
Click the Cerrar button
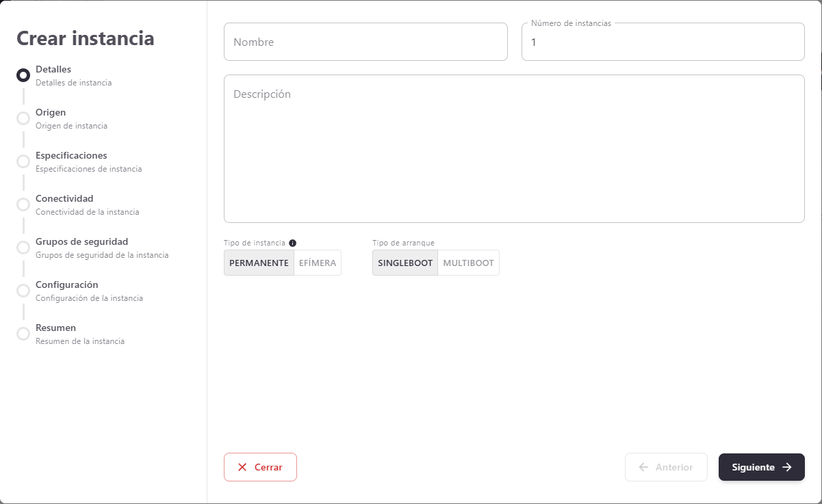click(260, 467)
